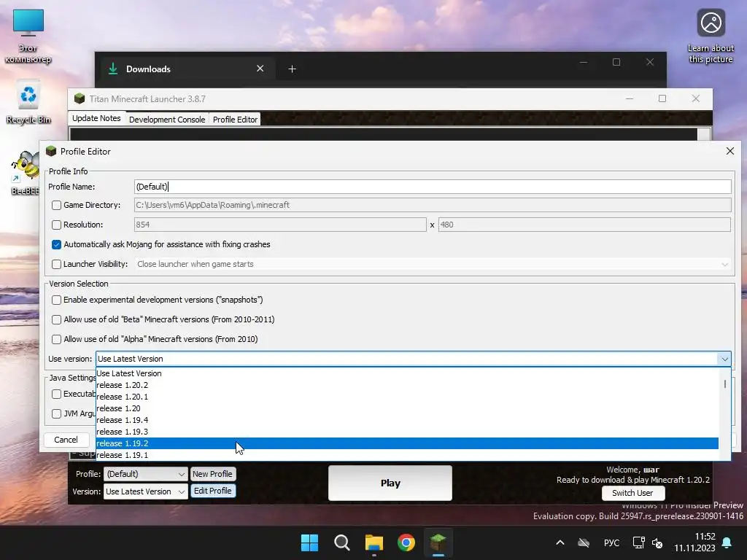Switch to Development Console tab
Screen dimensions: 747x560
coord(167,120)
